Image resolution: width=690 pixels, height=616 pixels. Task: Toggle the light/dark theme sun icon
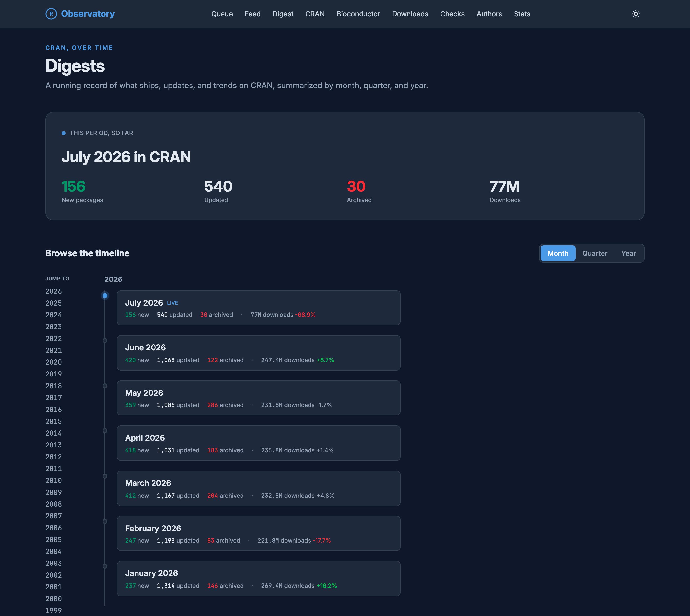point(636,14)
